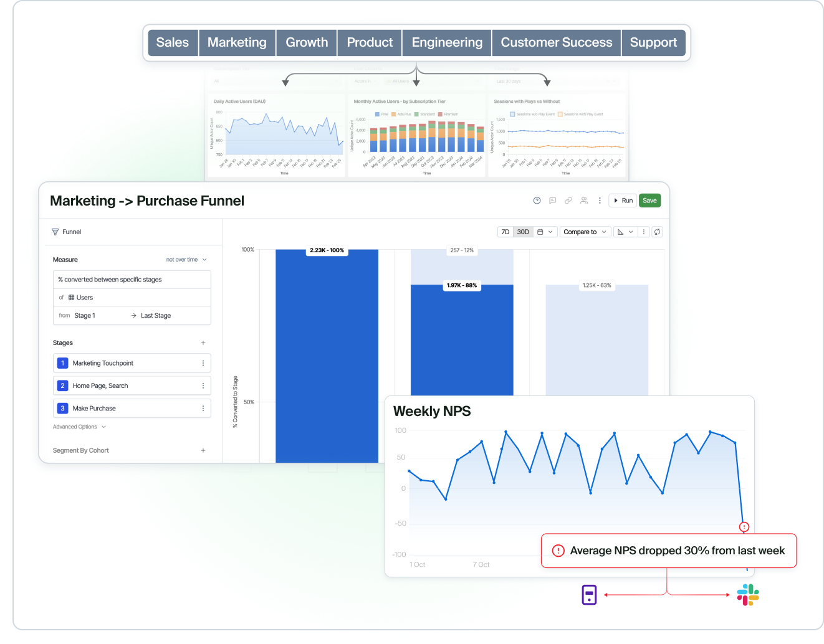The height and width of the screenshot is (644, 824).
Task: Switch to the Marketing tab
Action: pos(237,42)
